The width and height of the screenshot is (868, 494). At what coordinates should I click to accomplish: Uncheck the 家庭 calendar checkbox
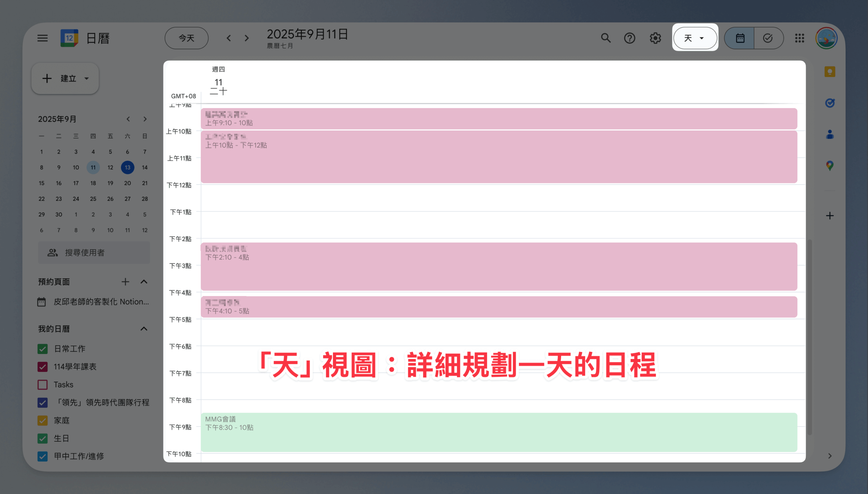42,421
